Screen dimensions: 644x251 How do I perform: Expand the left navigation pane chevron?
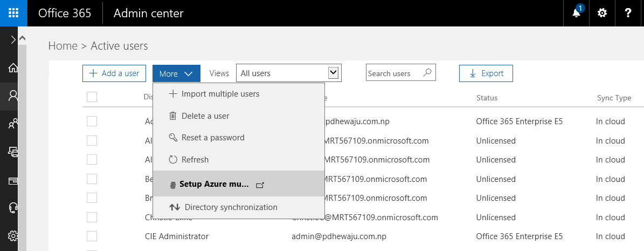[13, 39]
